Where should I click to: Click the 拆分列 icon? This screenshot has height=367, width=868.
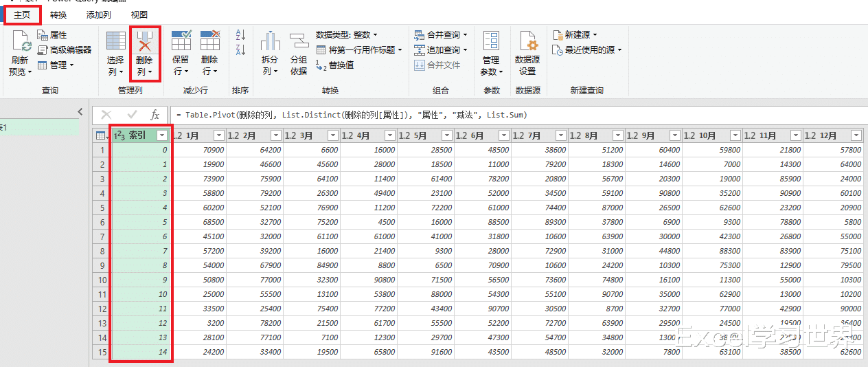tap(270, 41)
